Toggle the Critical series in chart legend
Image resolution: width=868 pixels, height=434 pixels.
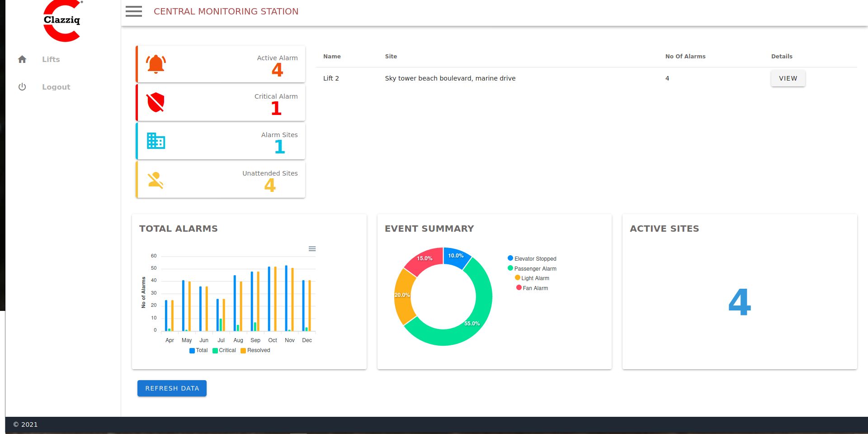point(224,350)
